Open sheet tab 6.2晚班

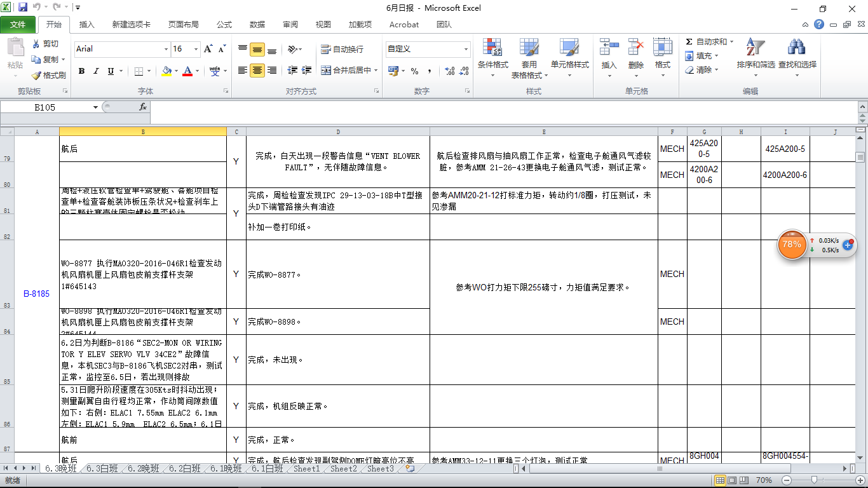tap(143, 468)
